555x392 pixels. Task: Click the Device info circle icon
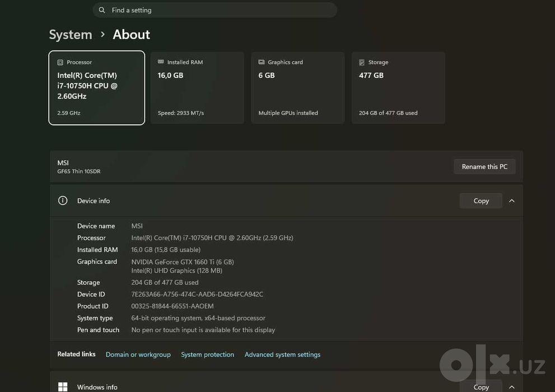(x=63, y=200)
